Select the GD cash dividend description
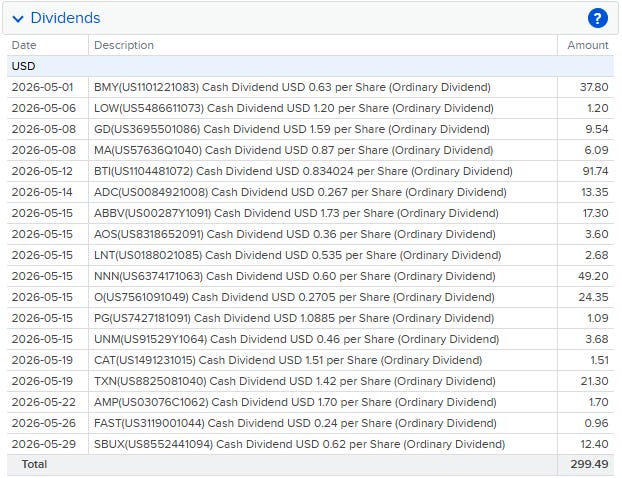This screenshot has height=478, width=622. pos(292,129)
